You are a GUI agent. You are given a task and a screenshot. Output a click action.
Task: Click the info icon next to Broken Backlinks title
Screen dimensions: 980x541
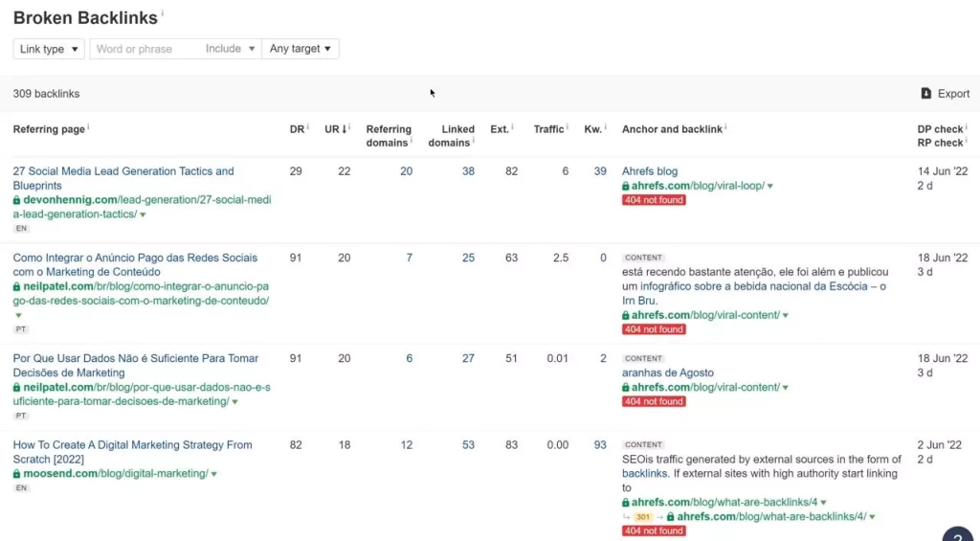point(163,12)
